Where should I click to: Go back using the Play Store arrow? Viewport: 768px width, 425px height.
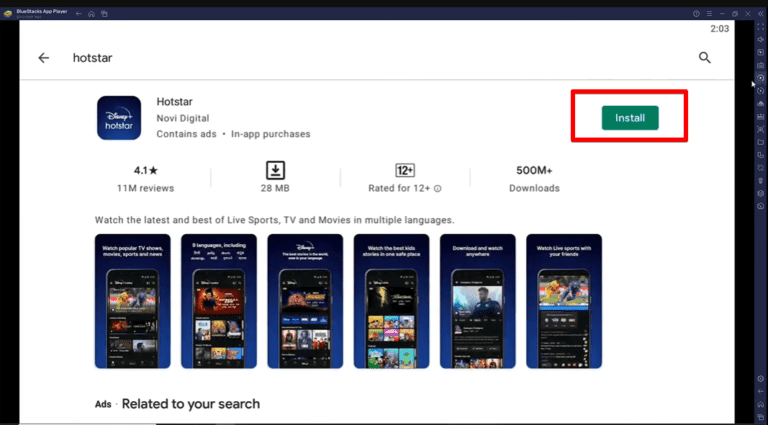[x=44, y=58]
